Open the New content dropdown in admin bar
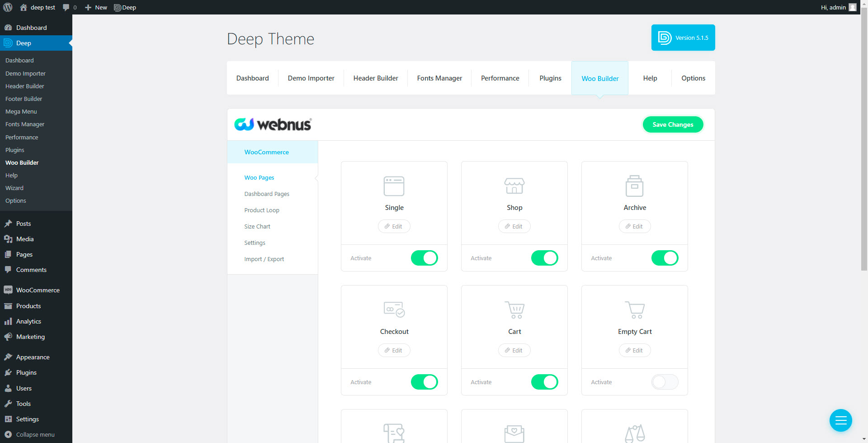 tap(96, 7)
